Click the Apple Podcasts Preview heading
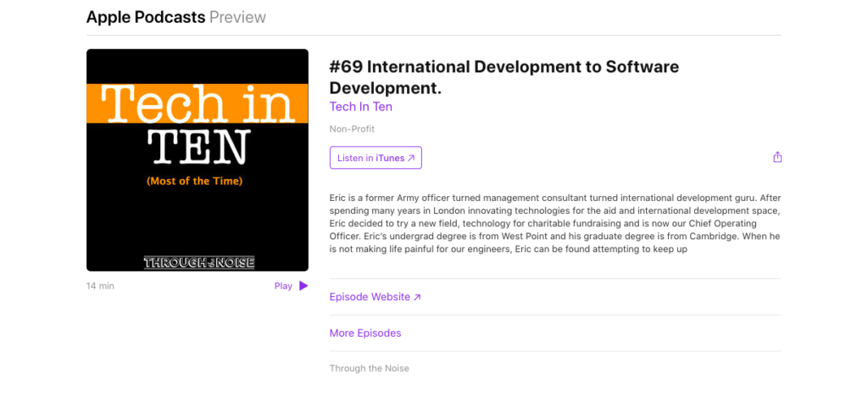 pyautogui.click(x=176, y=17)
